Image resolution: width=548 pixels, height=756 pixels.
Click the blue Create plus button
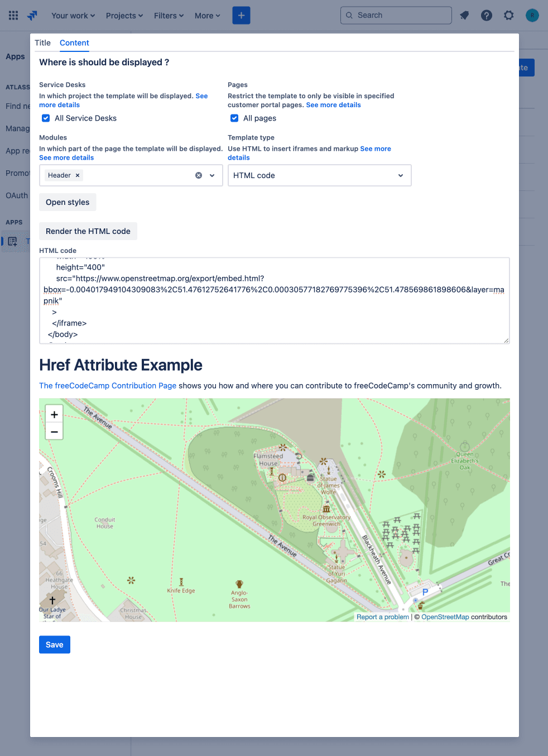click(x=241, y=16)
